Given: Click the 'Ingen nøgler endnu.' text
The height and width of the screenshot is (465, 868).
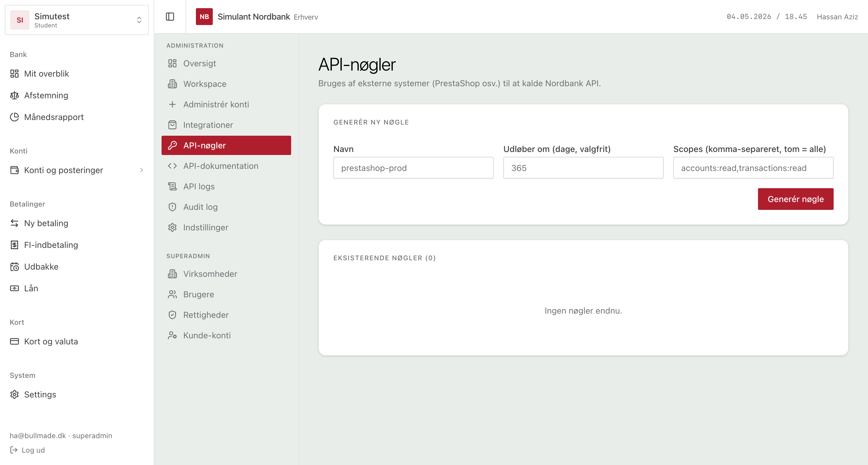Looking at the screenshot, I should [583, 311].
